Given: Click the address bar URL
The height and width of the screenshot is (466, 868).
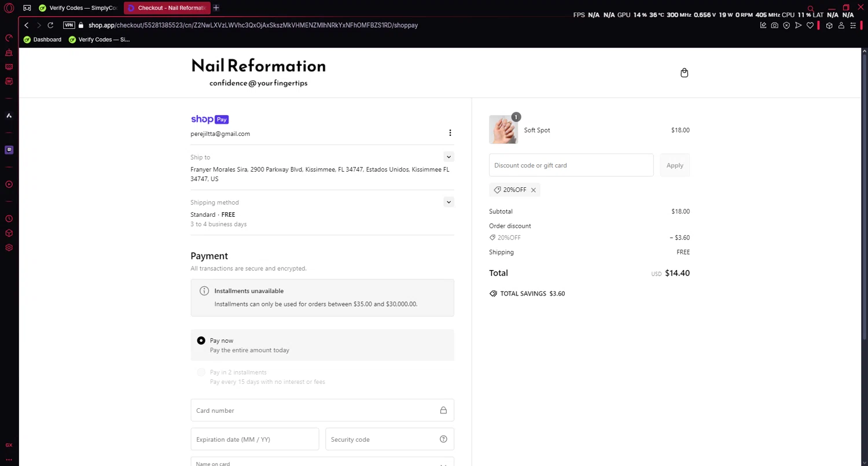Looking at the screenshot, I should (253, 25).
